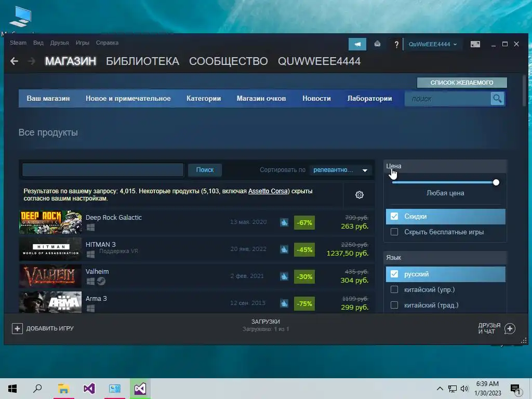Click the forward navigation arrow
This screenshot has width=532, height=399.
click(31, 61)
